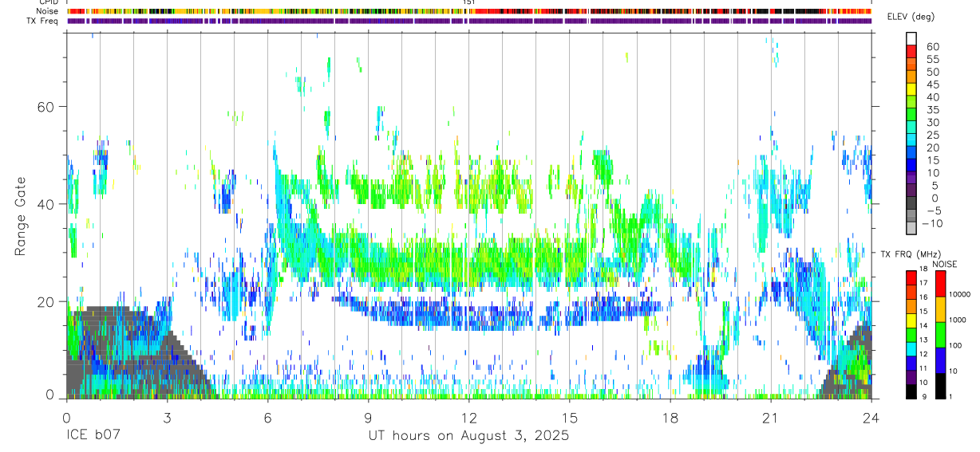Click the red segment of the ELEV colorbar

coord(911,51)
